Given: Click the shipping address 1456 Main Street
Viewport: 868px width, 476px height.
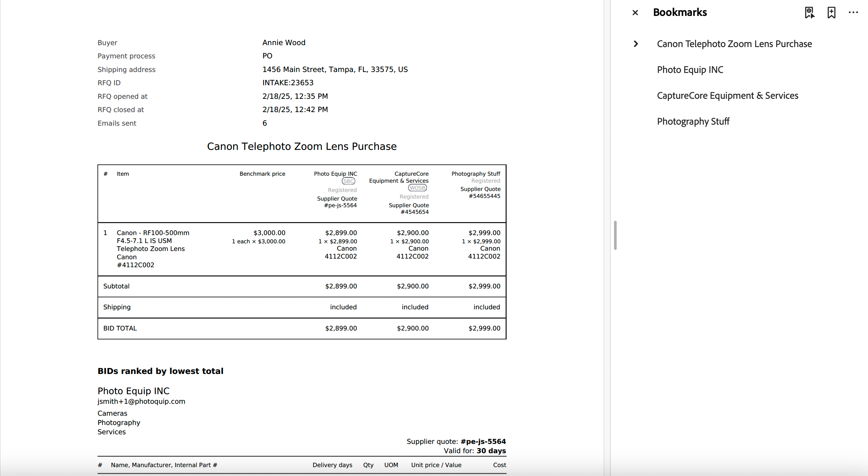Looking at the screenshot, I should pyautogui.click(x=335, y=69).
